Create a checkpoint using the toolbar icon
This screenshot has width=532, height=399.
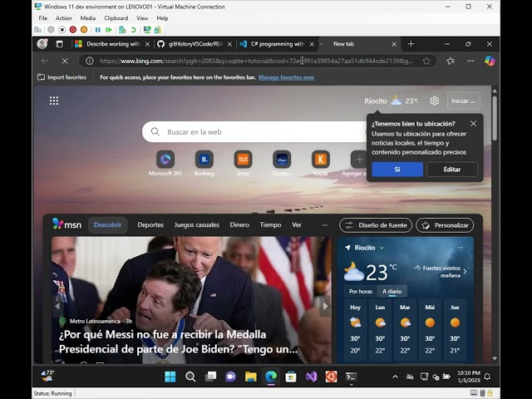(x=122, y=30)
